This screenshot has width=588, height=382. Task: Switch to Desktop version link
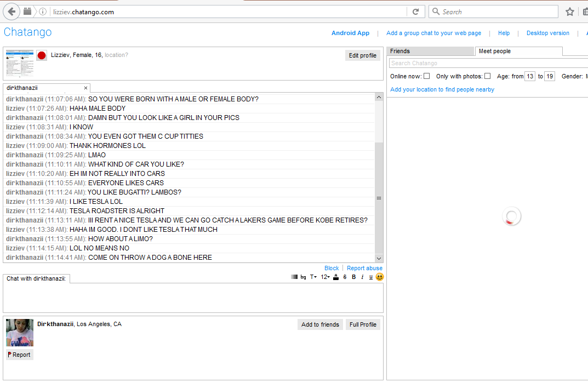pos(548,33)
